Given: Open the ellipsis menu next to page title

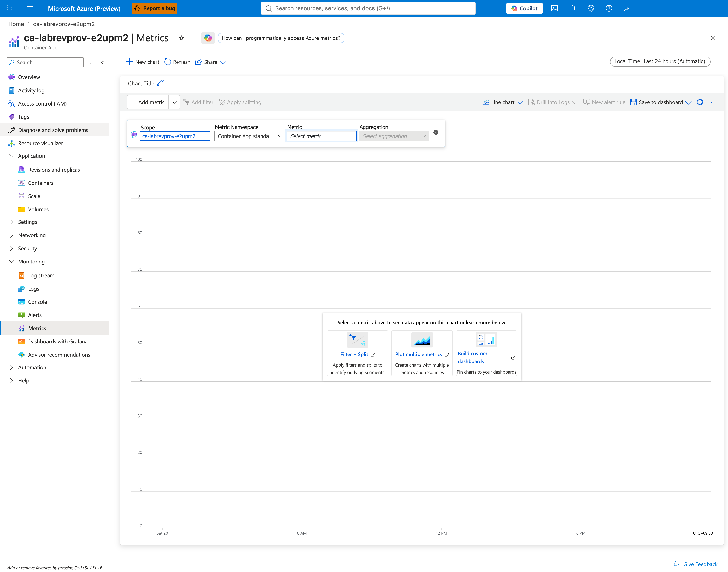Looking at the screenshot, I should 195,38.
